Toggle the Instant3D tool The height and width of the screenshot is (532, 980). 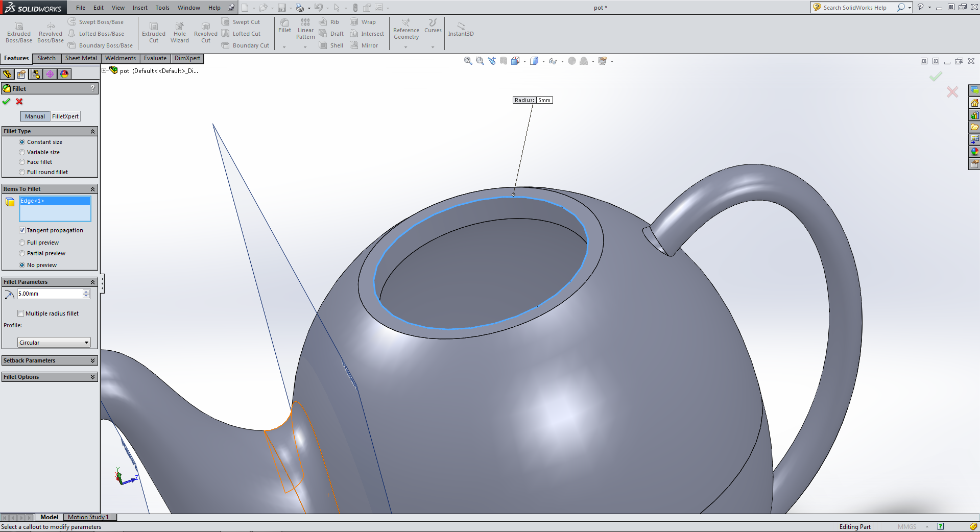461,29
